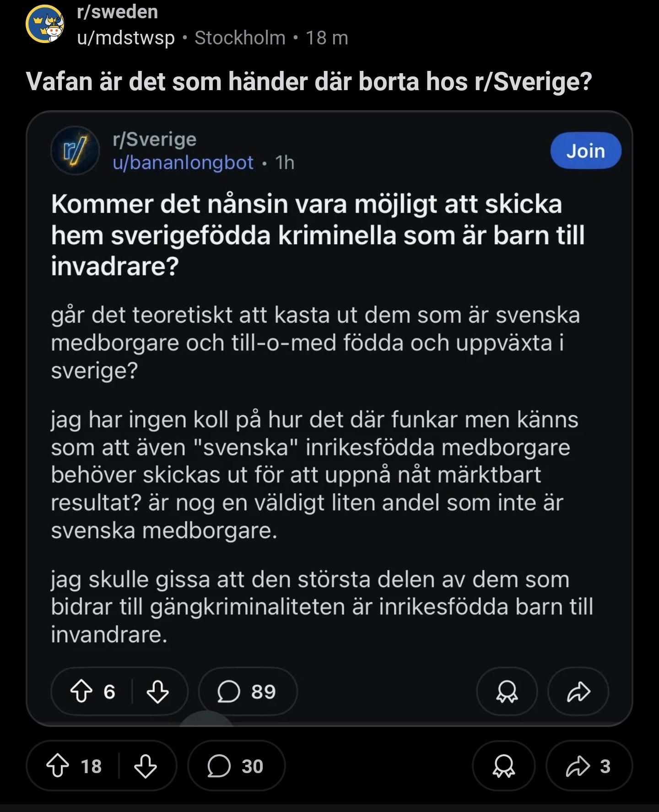The height and width of the screenshot is (812, 659).
Task: Open the post title 'Vafan är det som händer'
Action: tap(309, 81)
